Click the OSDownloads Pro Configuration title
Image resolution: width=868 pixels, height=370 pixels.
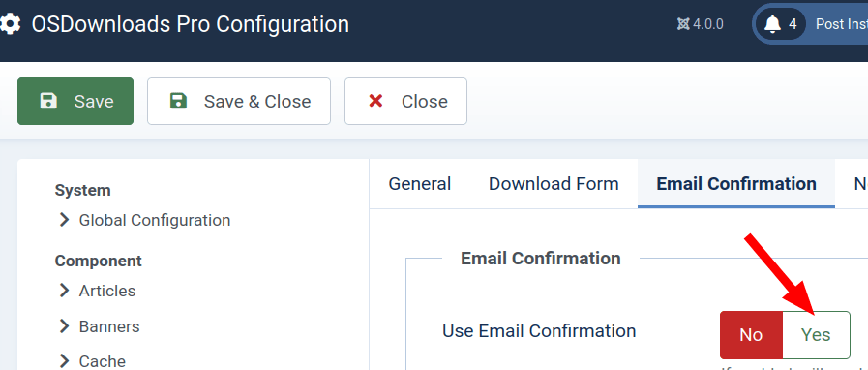[190, 24]
